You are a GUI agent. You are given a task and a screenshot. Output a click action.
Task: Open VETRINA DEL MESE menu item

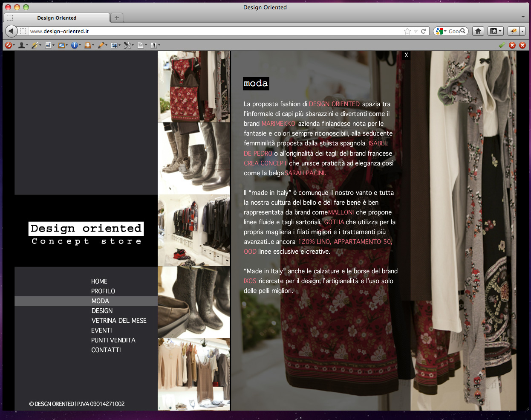pyautogui.click(x=119, y=321)
